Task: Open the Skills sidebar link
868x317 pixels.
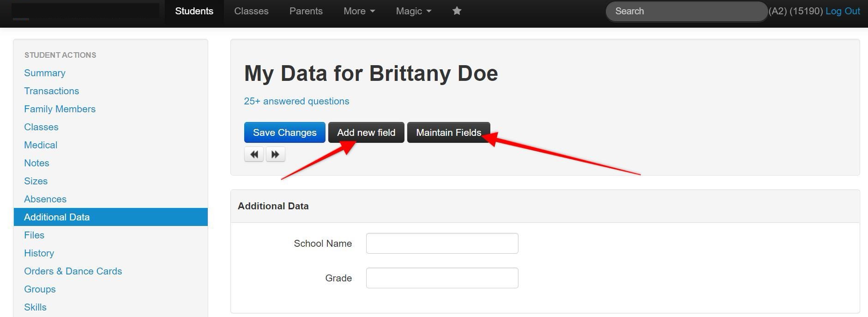Action: (x=35, y=307)
